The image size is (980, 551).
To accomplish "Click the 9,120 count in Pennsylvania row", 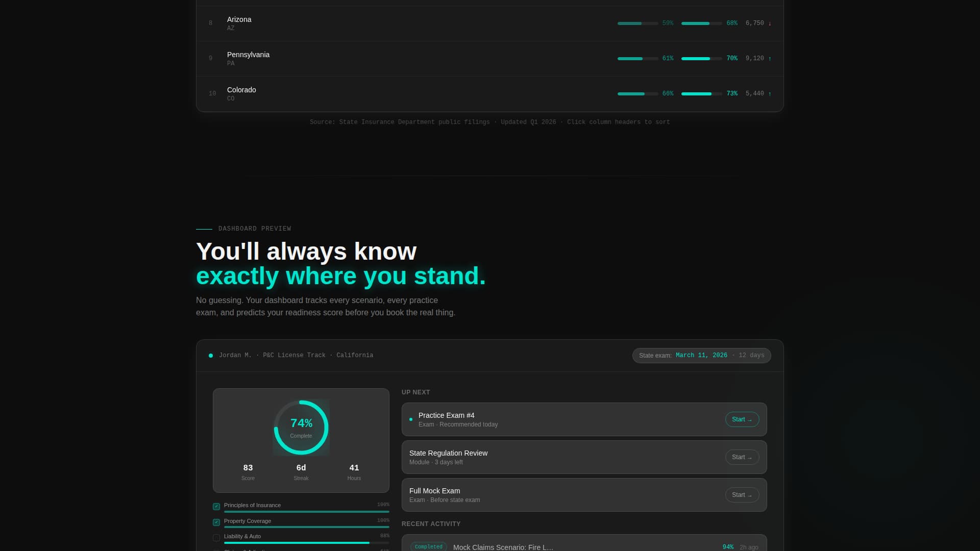I will click(x=755, y=59).
